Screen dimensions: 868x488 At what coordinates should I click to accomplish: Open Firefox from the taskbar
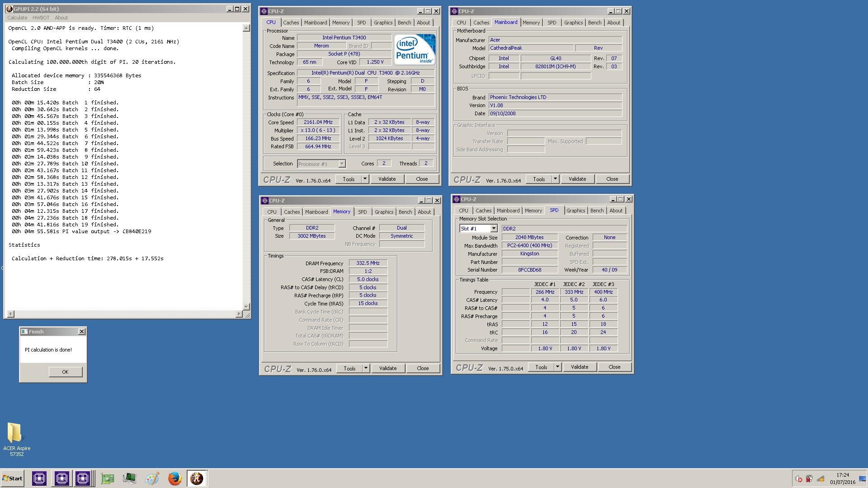pos(175,479)
